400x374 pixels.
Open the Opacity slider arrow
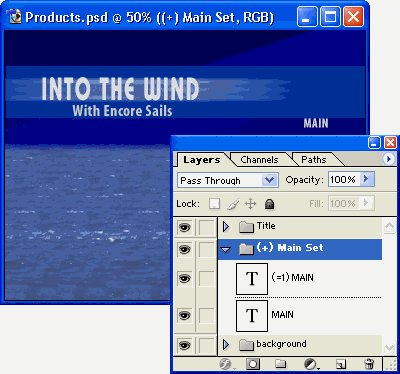click(366, 179)
